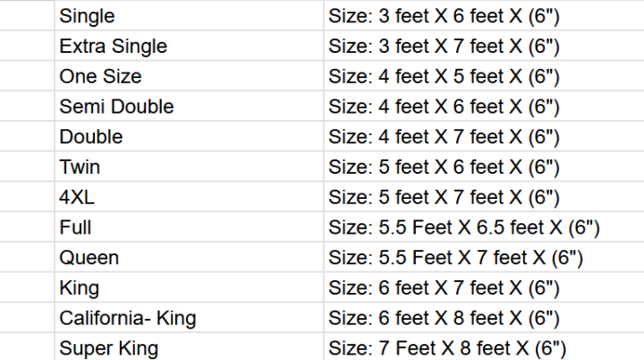
Task: Select the 5.5 Feet X 7 feet cell
Action: click(x=484, y=257)
